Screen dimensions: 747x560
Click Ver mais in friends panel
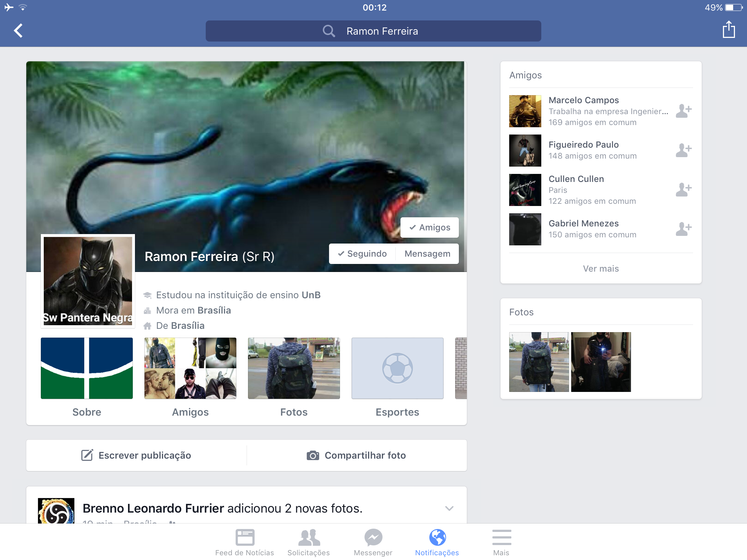point(601,269)
